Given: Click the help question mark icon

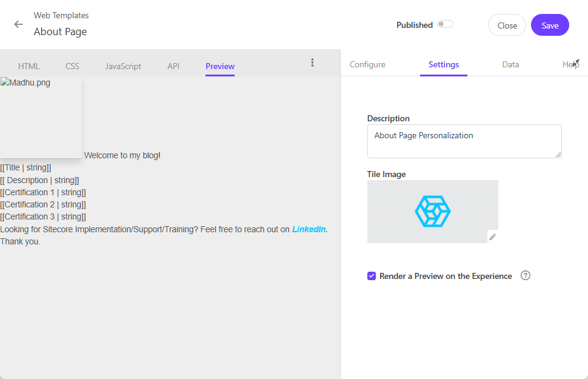Looking at the screenshot, I should pyautogui.click(x=526, y=275).
